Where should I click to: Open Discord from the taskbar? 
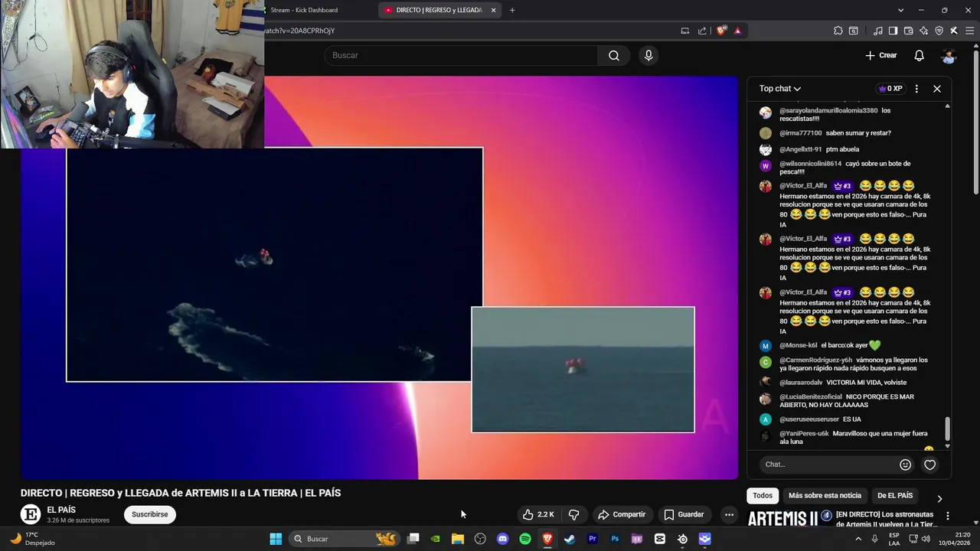[502, 539]
